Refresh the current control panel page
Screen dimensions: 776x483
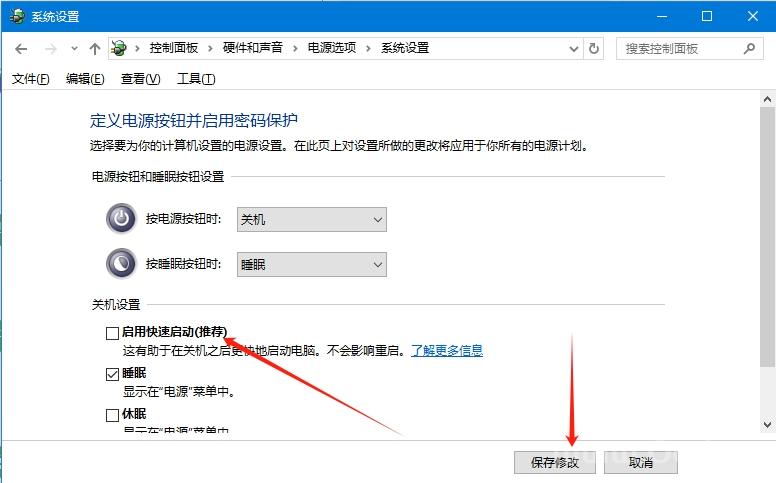(x=595, y=48)
